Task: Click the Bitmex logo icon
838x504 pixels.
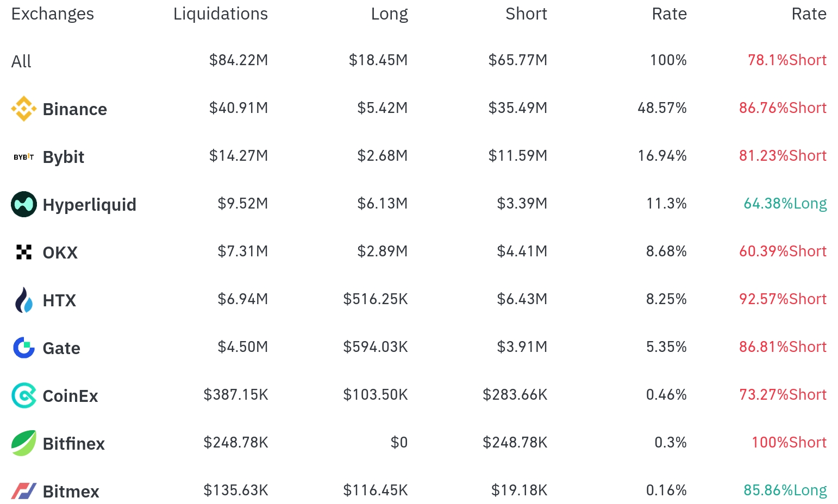Action: pyautogui.click(x=23, y=491)
